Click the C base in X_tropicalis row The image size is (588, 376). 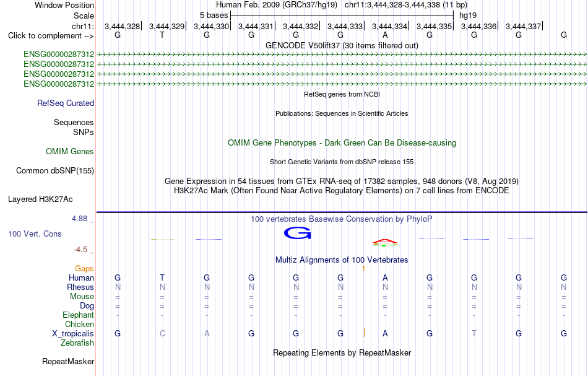[x=162, y=333]
